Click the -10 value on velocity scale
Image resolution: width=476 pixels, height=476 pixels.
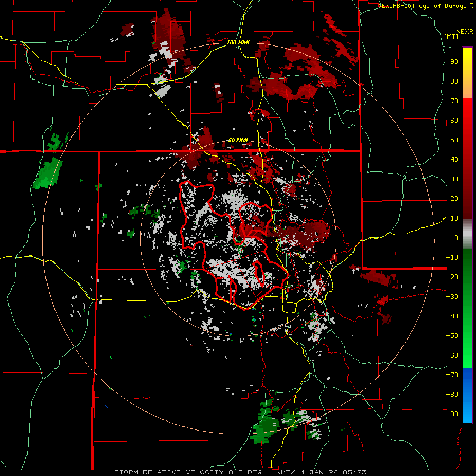click(x=452, y=258)
